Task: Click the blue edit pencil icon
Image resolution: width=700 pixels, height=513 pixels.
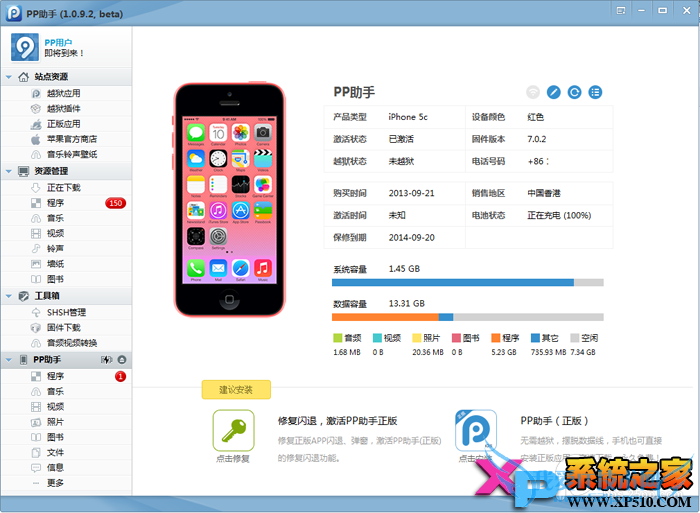Action: [x=554, y=92]
